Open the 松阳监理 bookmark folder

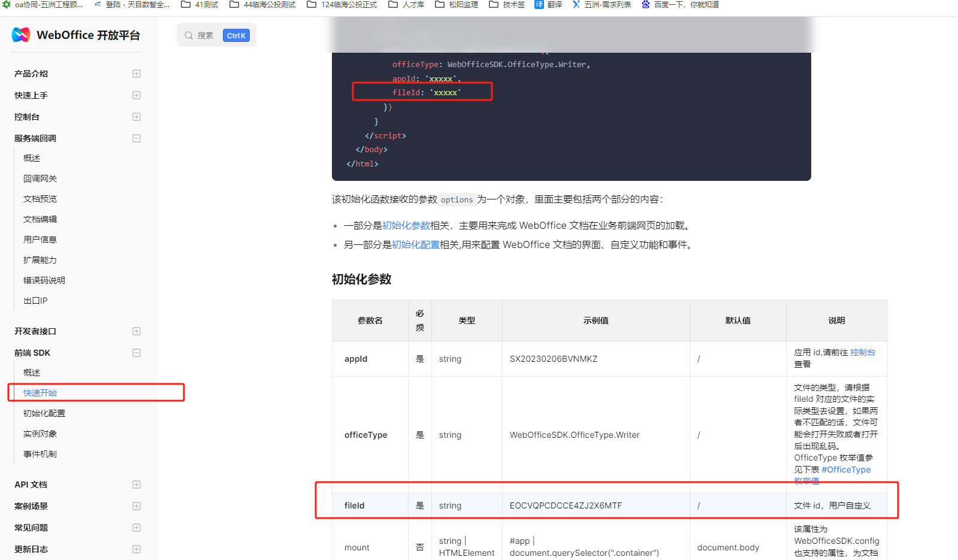tap(457, 4)
